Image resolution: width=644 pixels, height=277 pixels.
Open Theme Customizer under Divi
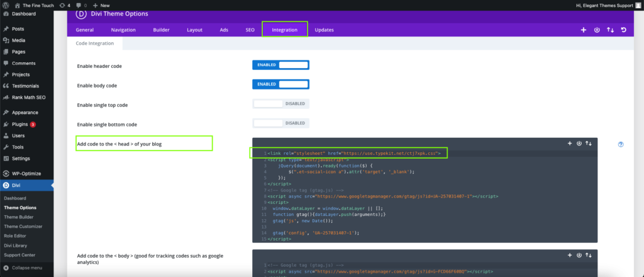click(23, 227)
